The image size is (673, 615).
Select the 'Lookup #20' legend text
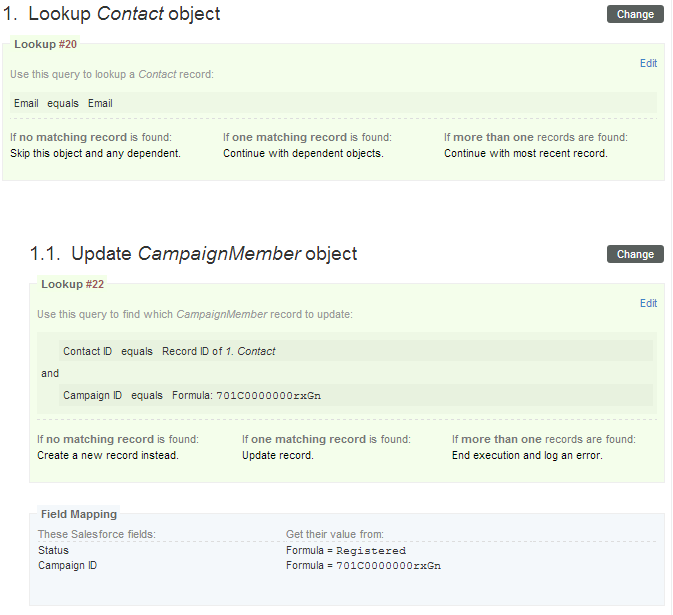point(45,44)
